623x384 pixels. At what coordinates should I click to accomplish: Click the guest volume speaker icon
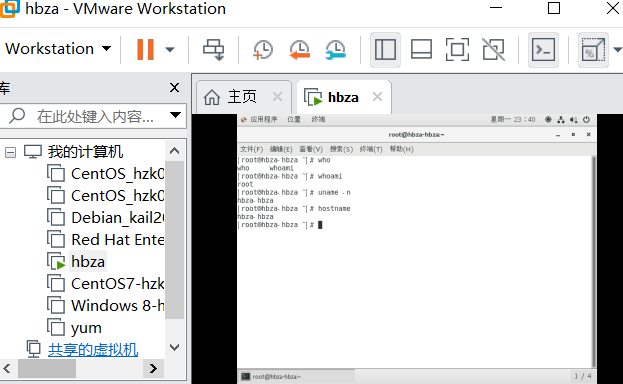pos(573,119)
